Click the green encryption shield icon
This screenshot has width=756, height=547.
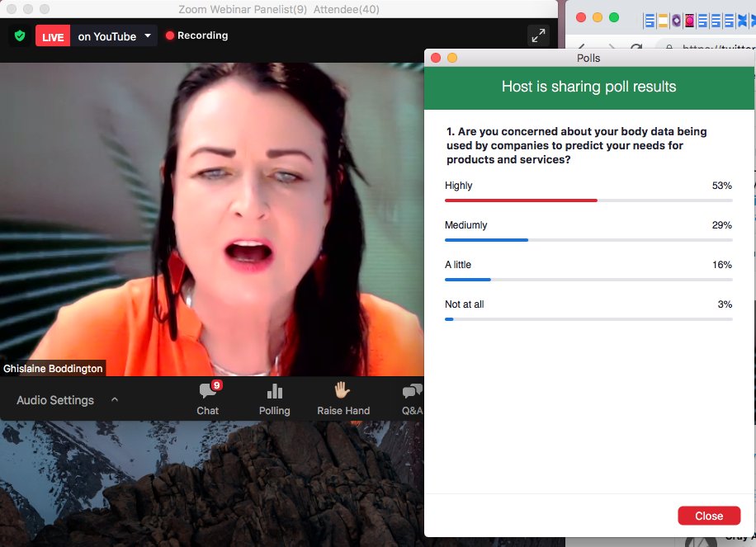[20, 35]
